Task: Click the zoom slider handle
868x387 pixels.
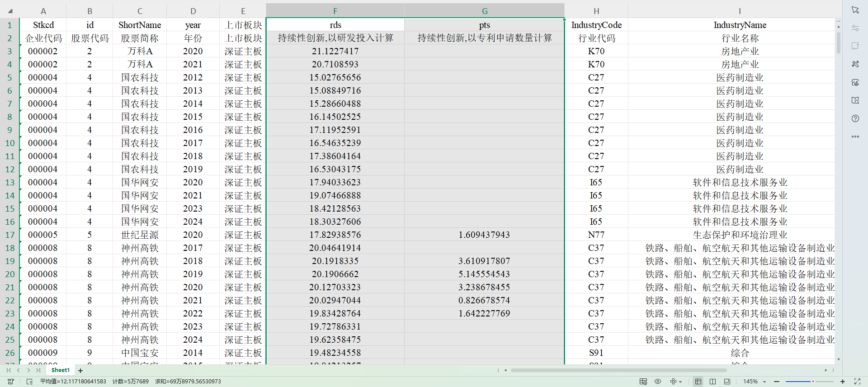Action: click(x=813, y=382)
